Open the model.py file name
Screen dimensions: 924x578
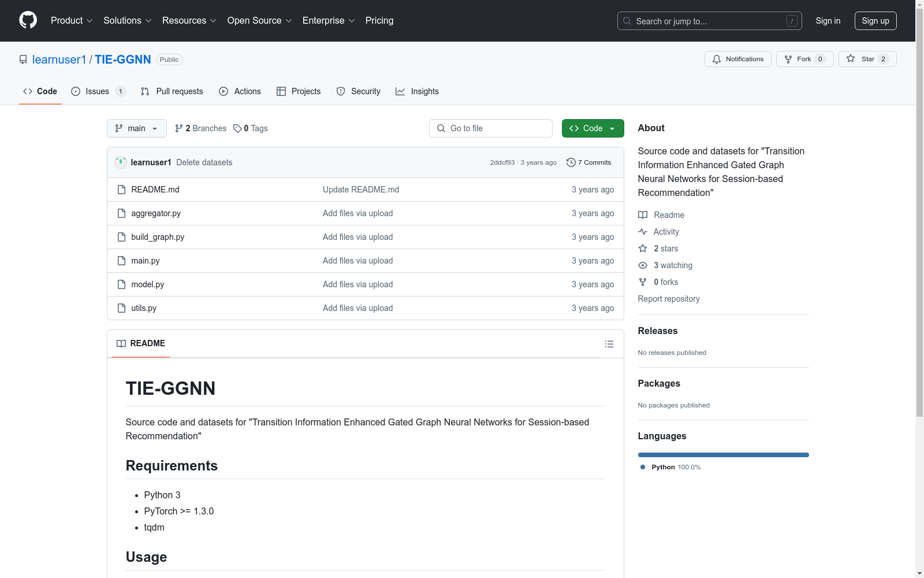pos(148,284)
